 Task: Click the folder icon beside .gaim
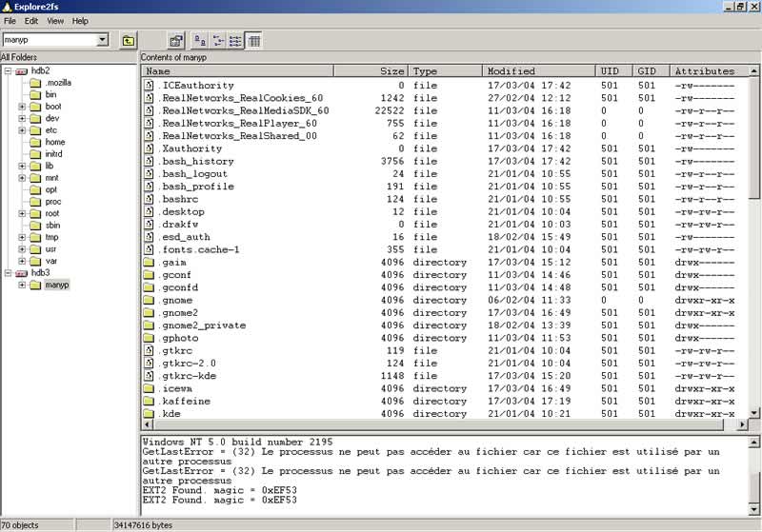pos(149,262)
